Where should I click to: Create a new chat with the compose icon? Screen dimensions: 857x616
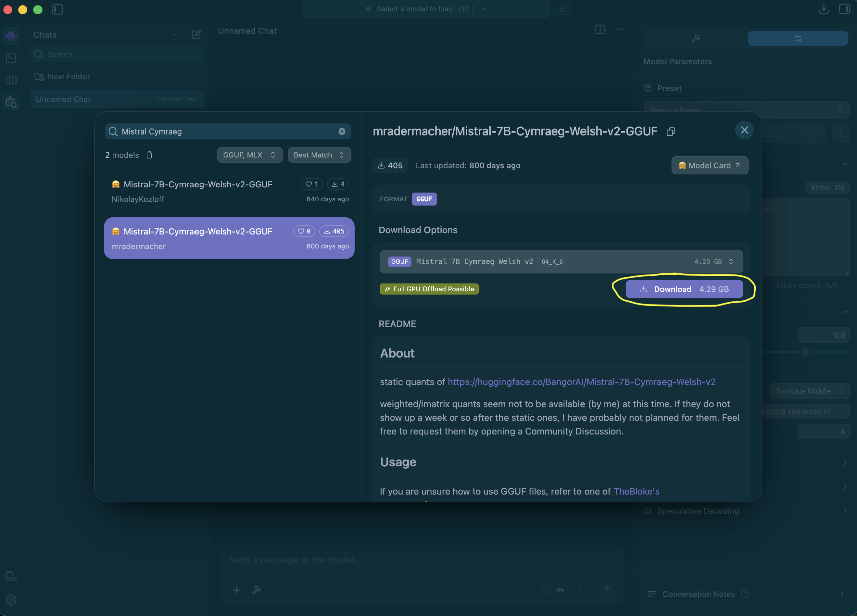pyautogui.click(x=196, y=35)
